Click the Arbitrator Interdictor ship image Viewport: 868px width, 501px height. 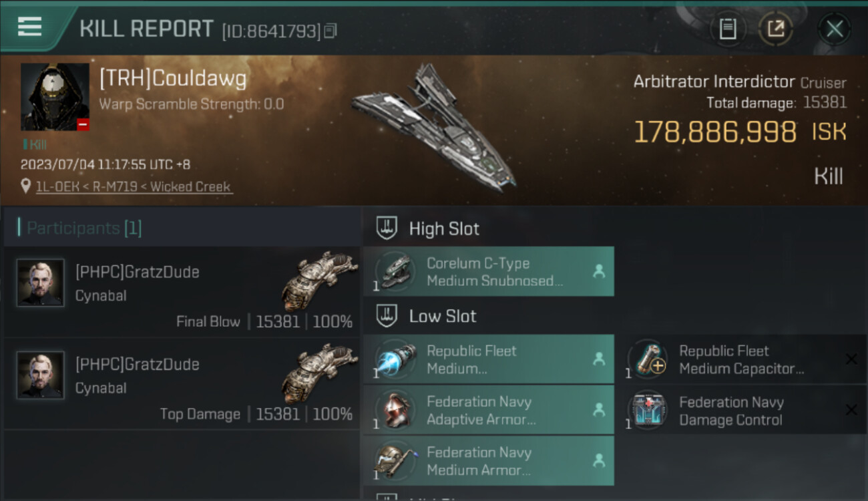pos(434,127)
